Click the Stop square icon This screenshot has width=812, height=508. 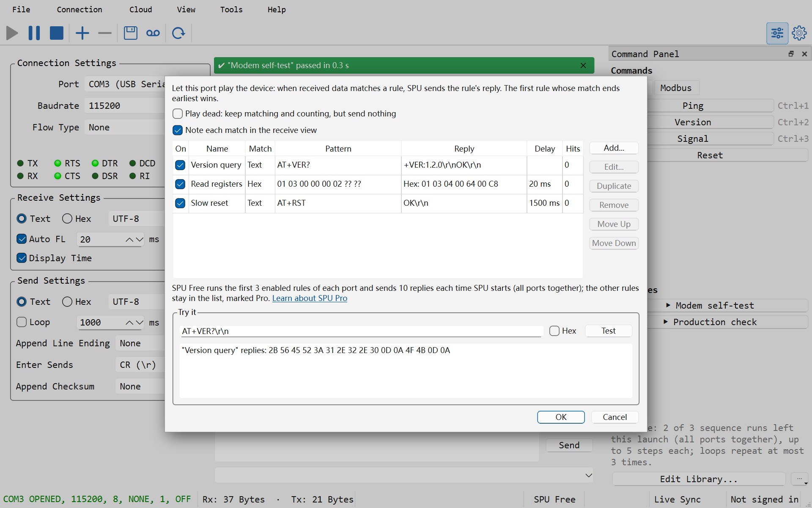click(x=56, y=33)
